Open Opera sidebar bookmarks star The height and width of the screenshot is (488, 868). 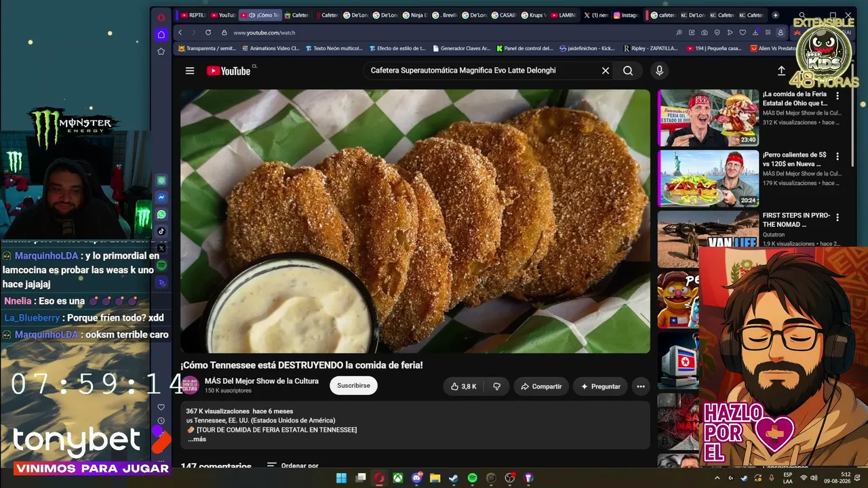161,52
